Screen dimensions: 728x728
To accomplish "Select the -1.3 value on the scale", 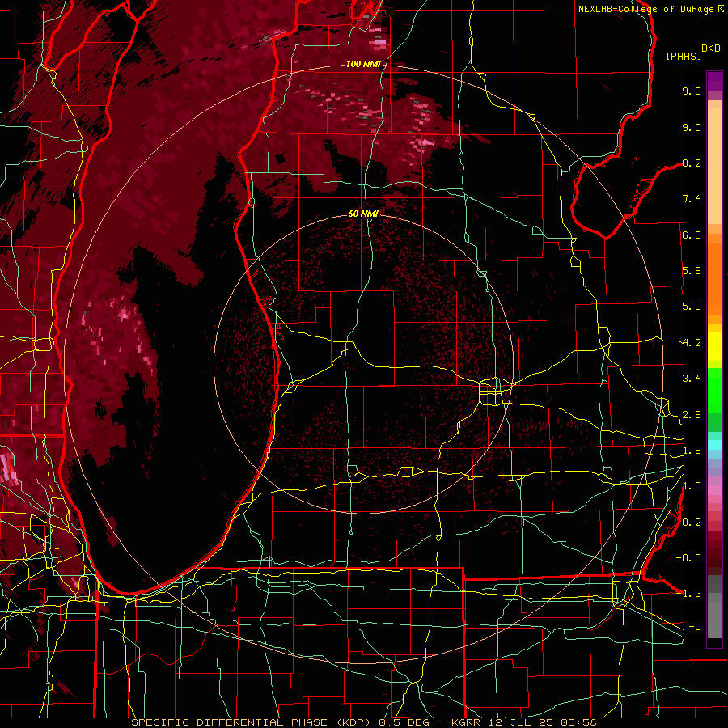I will (688, 594).
